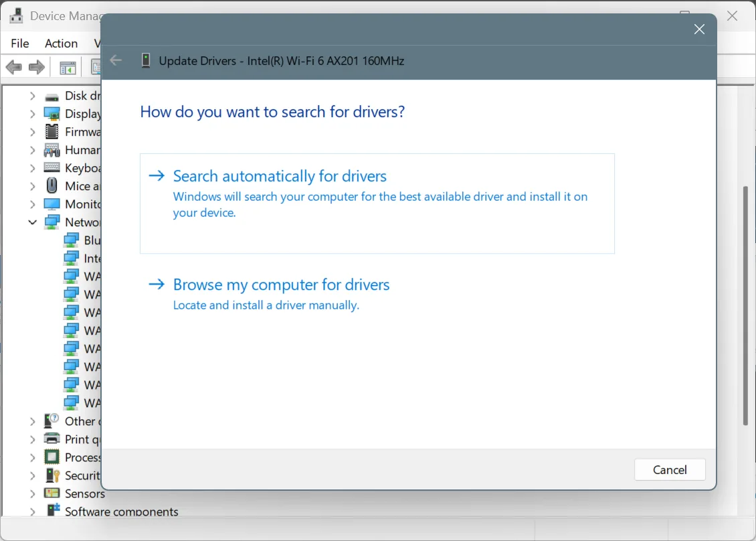Click the device icon beside Update Drivers title
This screenshot has width=756, height=541.
click(x=146, y=60)
